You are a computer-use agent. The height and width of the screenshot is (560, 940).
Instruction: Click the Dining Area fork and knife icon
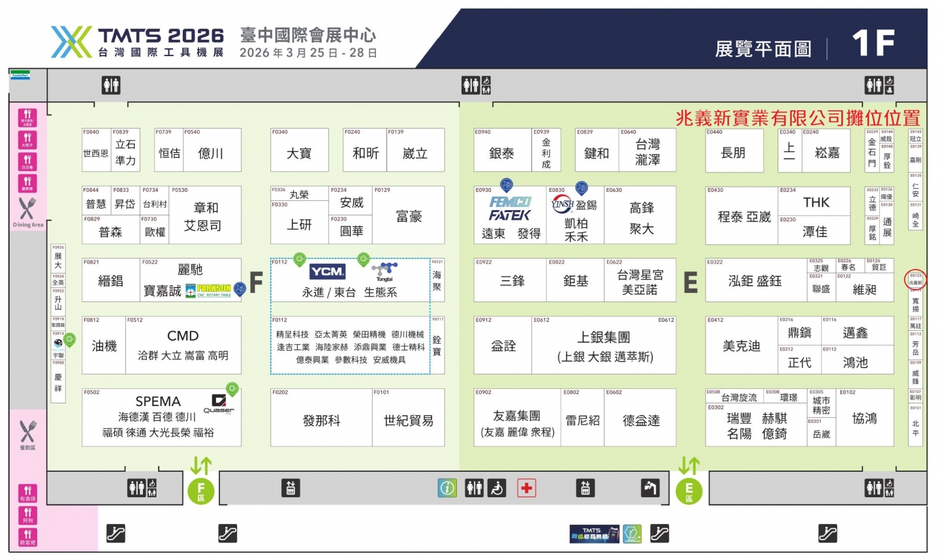(27, 209)
